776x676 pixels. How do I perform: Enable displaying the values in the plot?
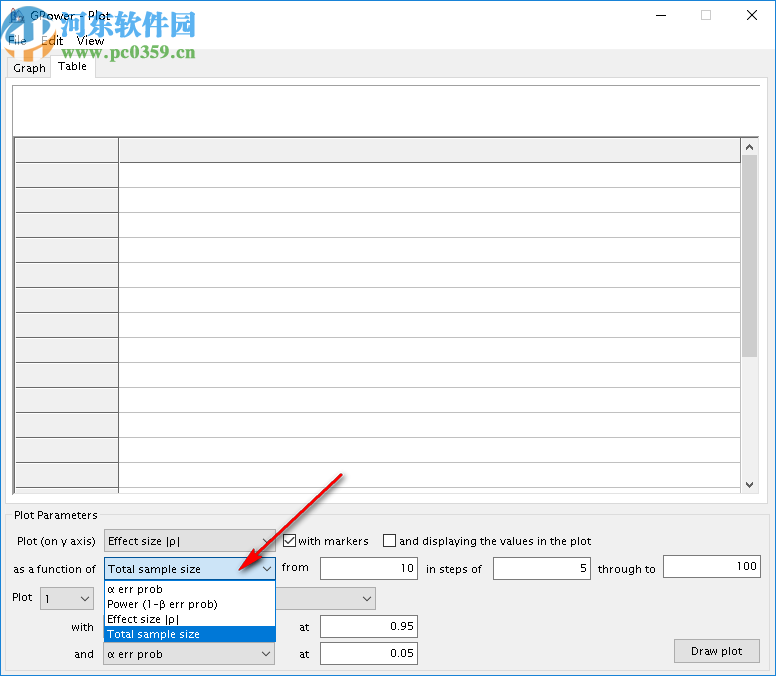click(x=389, y=540)
